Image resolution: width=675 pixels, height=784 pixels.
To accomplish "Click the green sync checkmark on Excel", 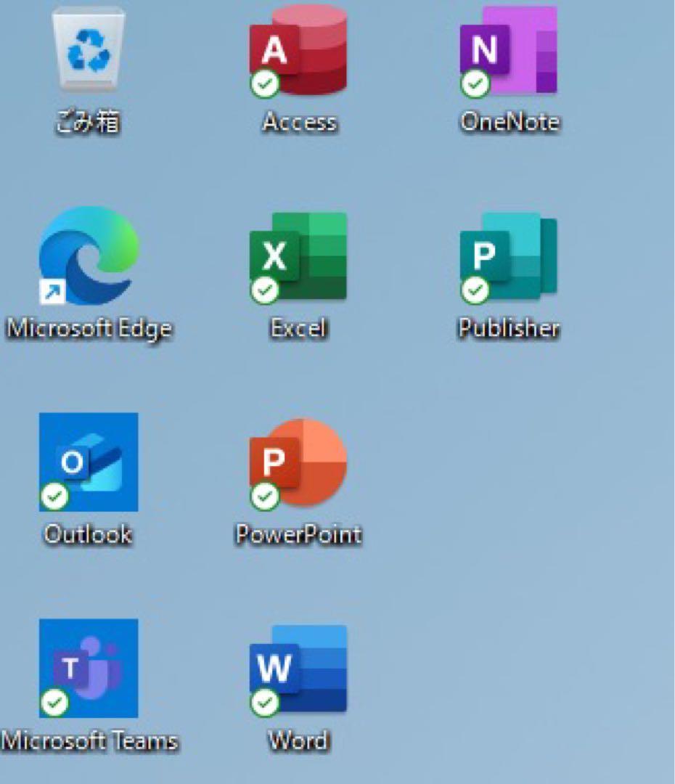I will click(x=265, y=291).
